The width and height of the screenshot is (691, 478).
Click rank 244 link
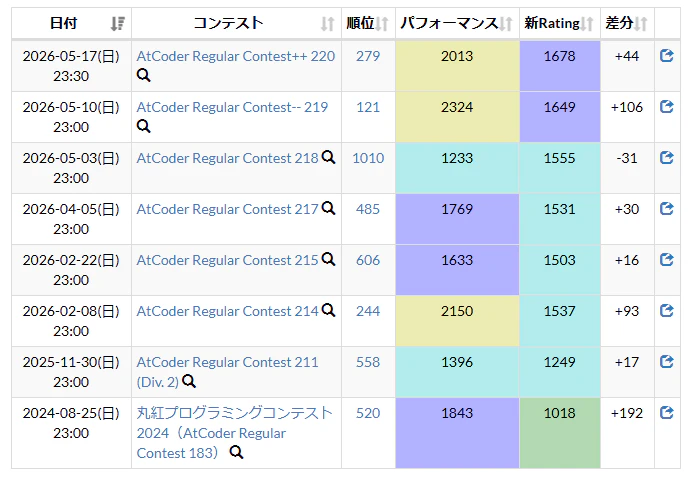[x=368, y=311]
